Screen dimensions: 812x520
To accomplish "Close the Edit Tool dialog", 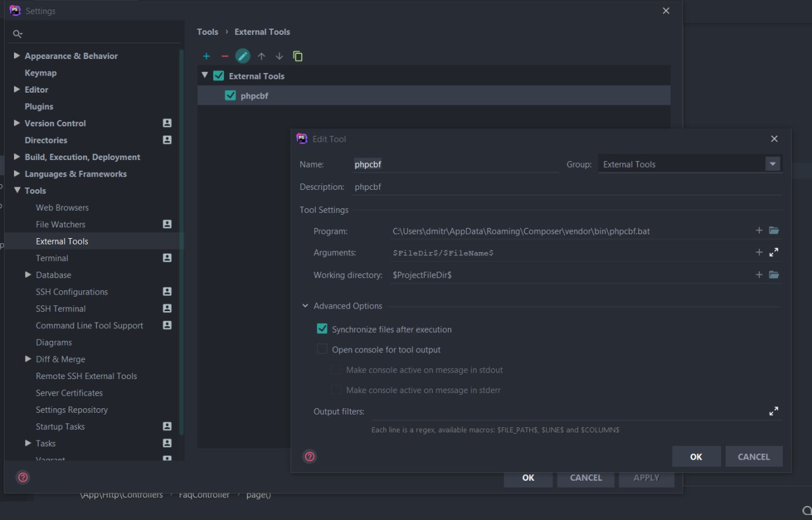I will pos(774,138).
